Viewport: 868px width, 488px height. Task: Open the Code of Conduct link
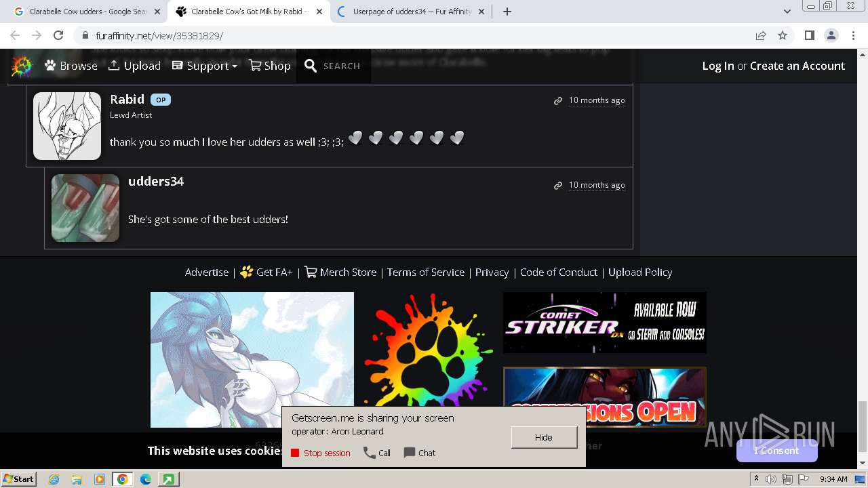click(559, 272)
